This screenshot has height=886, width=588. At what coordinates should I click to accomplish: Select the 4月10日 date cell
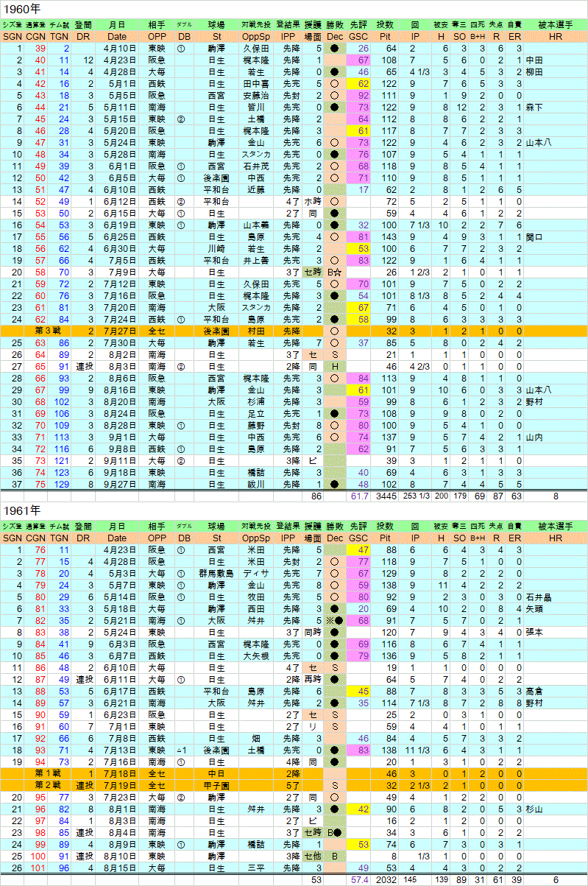point(116,49)
